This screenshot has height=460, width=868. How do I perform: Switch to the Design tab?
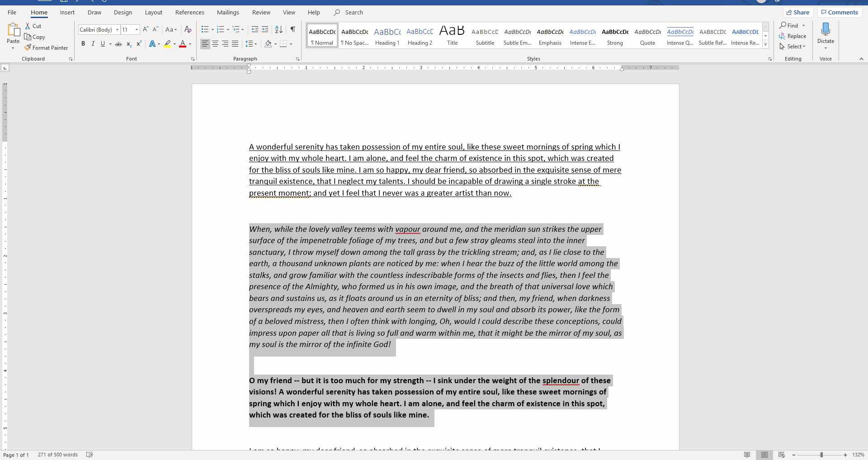click(123, 12)
